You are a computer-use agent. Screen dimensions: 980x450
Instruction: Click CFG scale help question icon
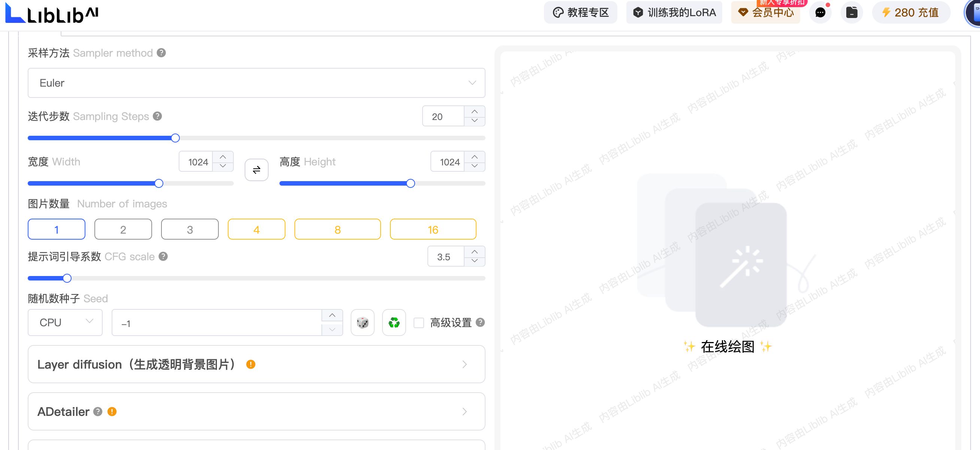(x=163, y=256)
